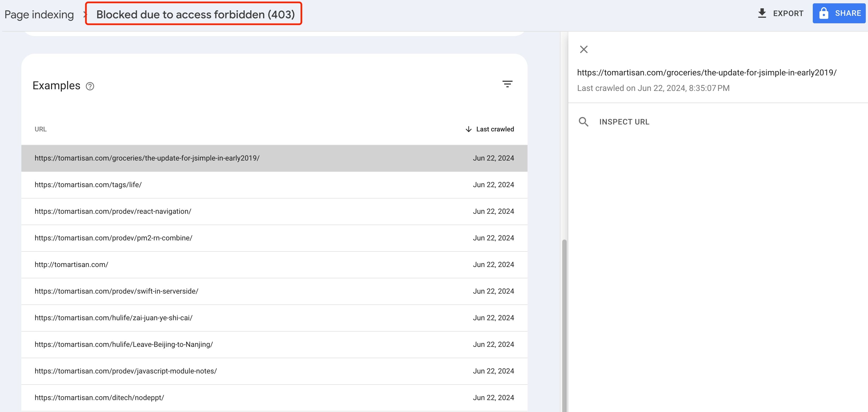Click the EXPORT text label
This screenshot has width=868, height=412.
[788, 14]
